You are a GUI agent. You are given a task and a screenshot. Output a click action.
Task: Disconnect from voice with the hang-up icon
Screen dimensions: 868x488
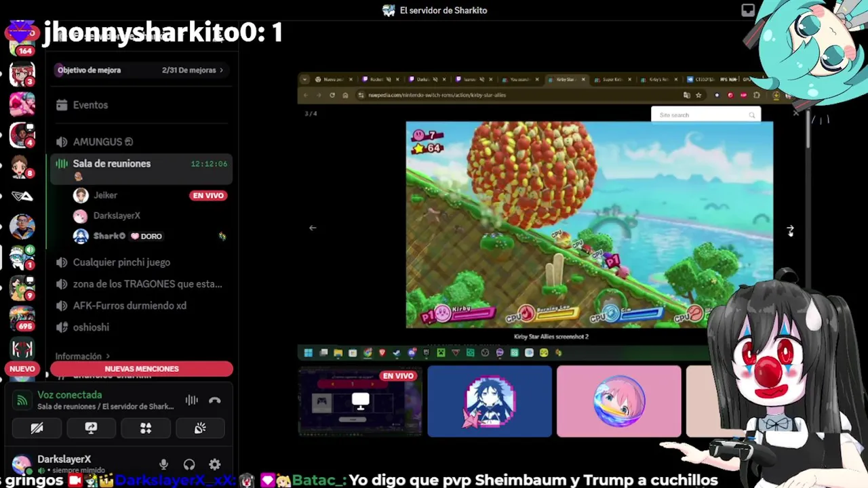214,401
